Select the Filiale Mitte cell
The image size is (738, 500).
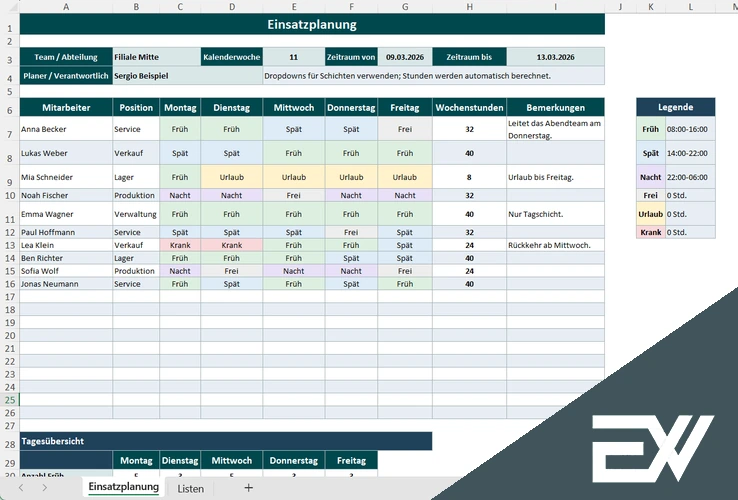157,57
